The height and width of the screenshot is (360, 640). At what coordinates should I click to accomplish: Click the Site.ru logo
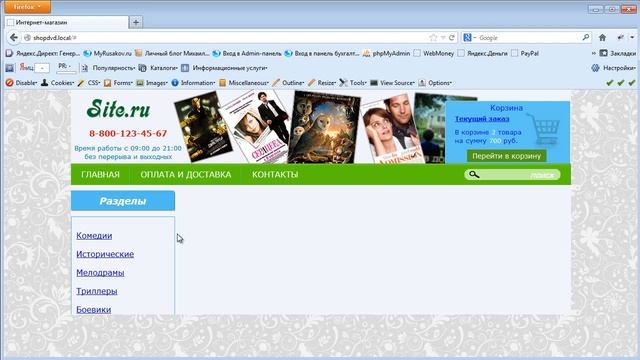tap(118, 109)
